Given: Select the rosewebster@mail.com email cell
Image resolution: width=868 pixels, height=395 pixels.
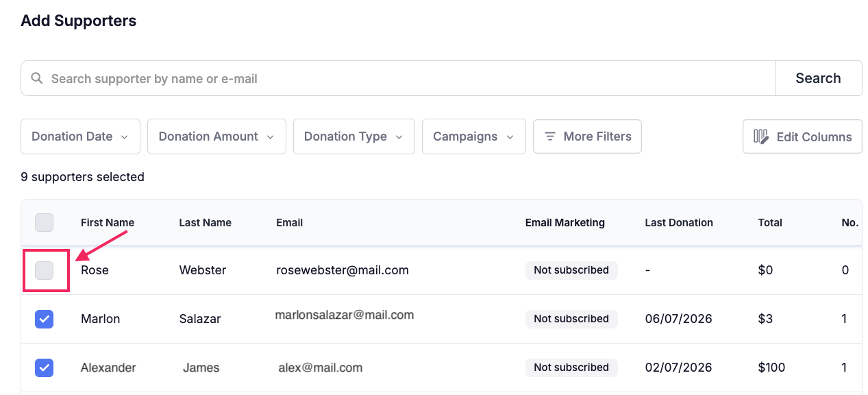Looking at the screenshot, I should [x=343, y=270].
